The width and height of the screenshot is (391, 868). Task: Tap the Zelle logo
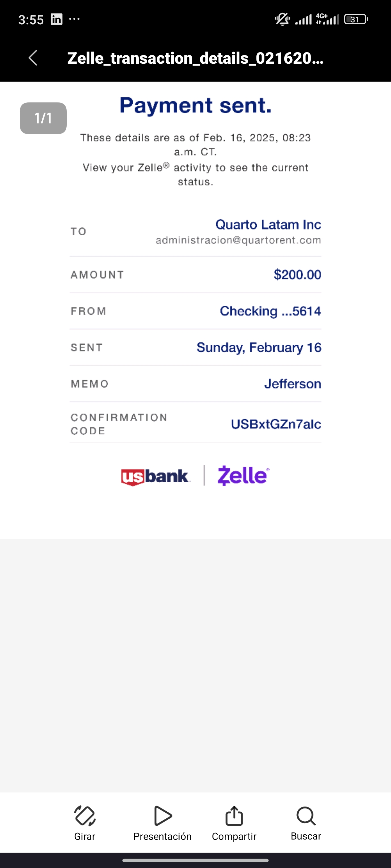click(243, 475)
